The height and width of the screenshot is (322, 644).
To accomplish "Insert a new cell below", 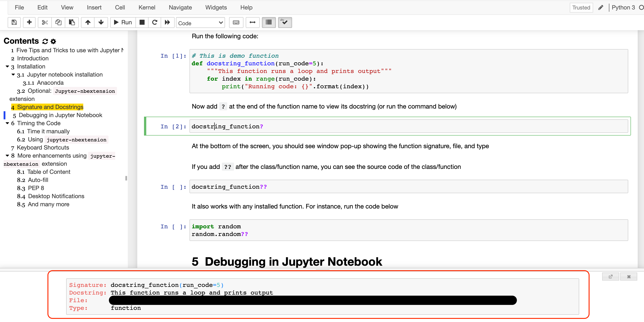I will tap(29, 22).
